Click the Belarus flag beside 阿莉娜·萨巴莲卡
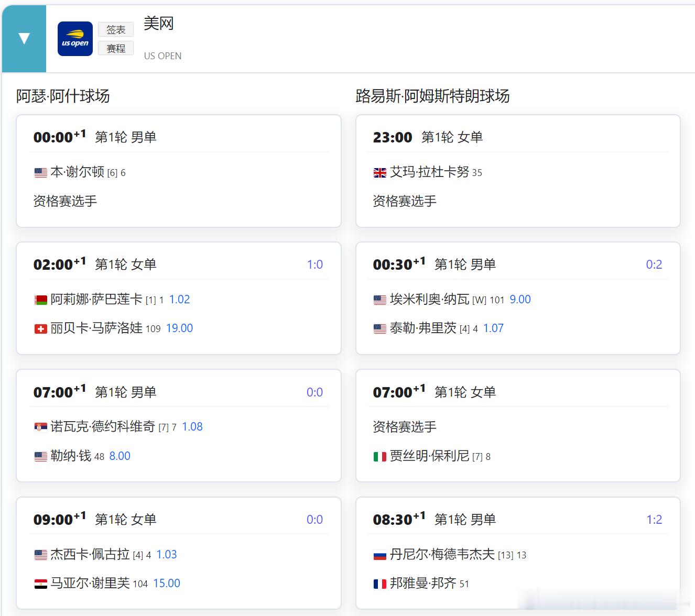 tap(41, 300)
